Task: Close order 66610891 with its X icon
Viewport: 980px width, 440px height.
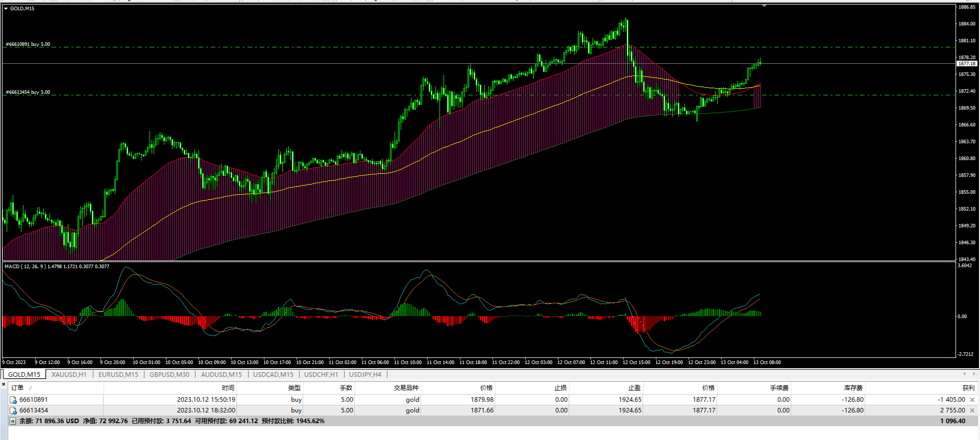Action: point(972,400)
